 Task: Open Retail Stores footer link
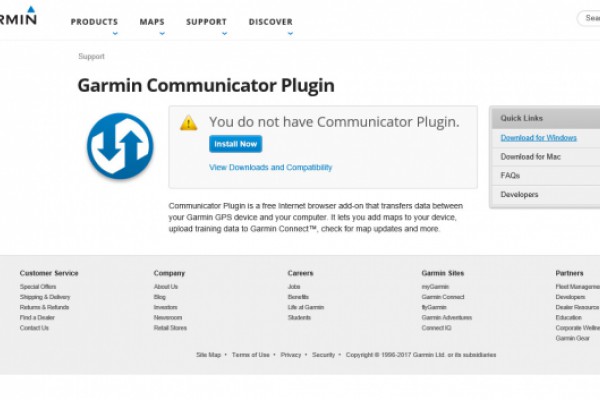tap(170, 328)
